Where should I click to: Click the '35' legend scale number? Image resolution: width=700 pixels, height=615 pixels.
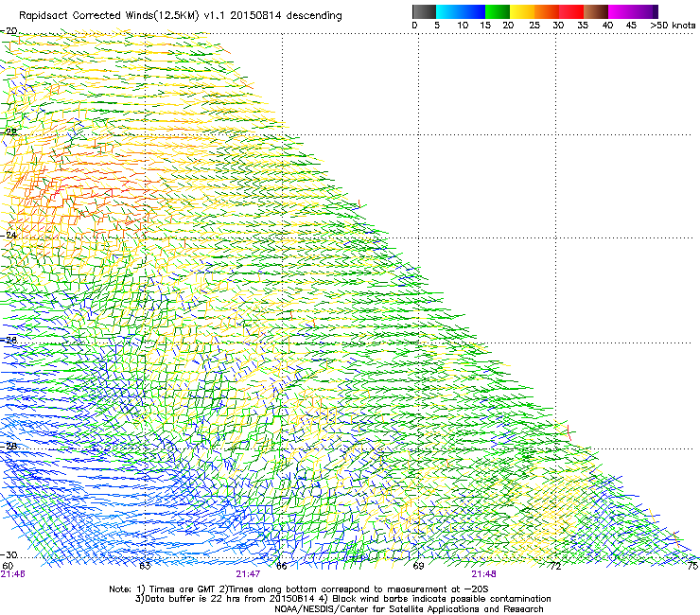583,25
